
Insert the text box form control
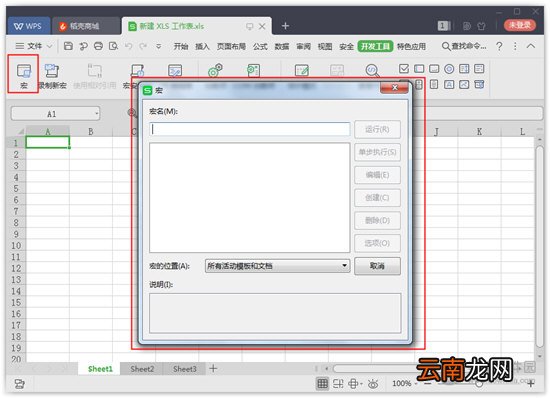pyautogui.click(x=419, y=68)
